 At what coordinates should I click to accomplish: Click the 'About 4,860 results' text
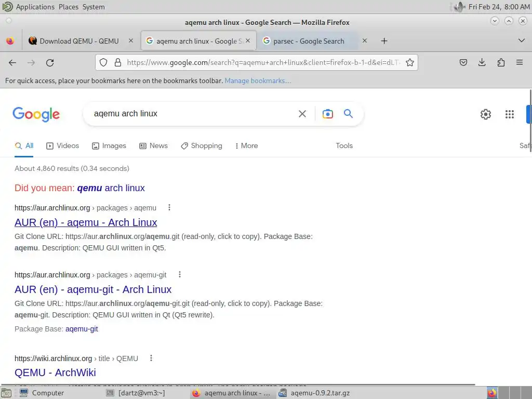tap(72, 168)
